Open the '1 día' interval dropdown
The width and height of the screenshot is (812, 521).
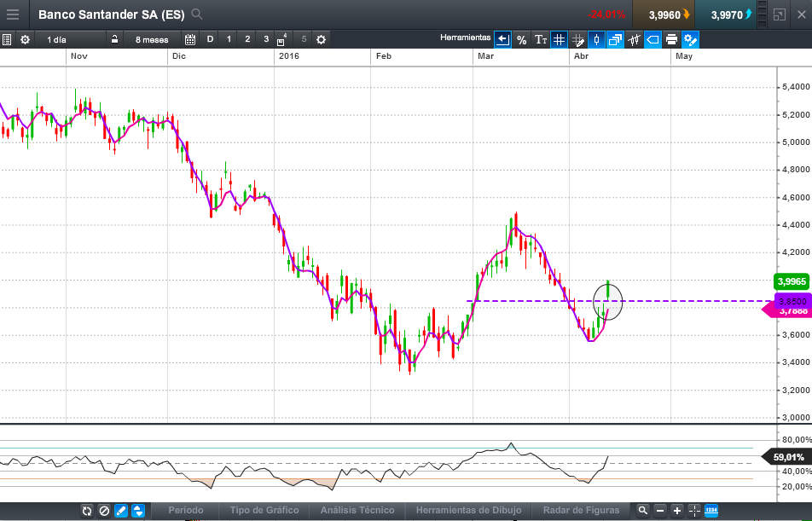[x=56, y=39]
